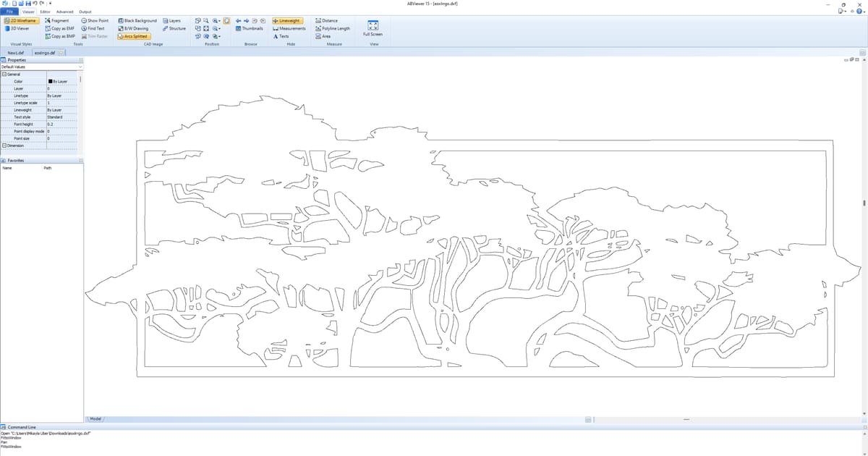Edit the Font height value 0.2

[62, 124]
